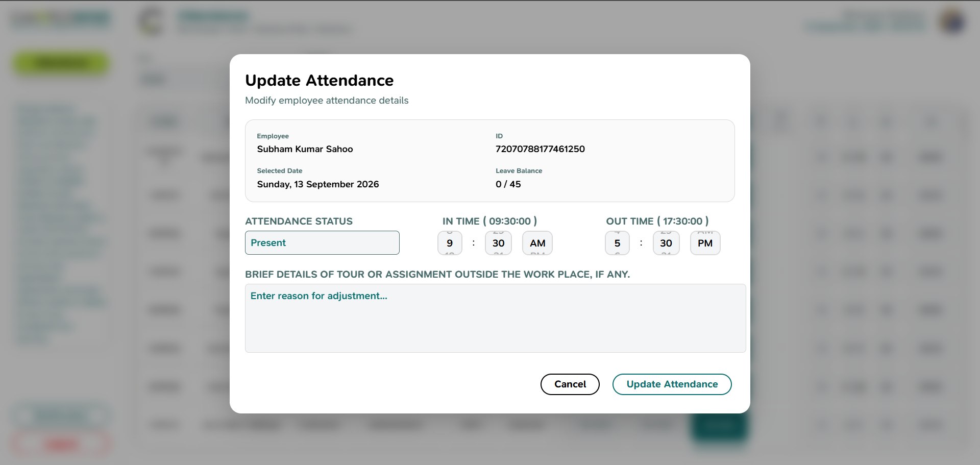Click the blurred user avatar in page header
The width and height of the screenshot is (980, 465).
[x=952, y=21]
